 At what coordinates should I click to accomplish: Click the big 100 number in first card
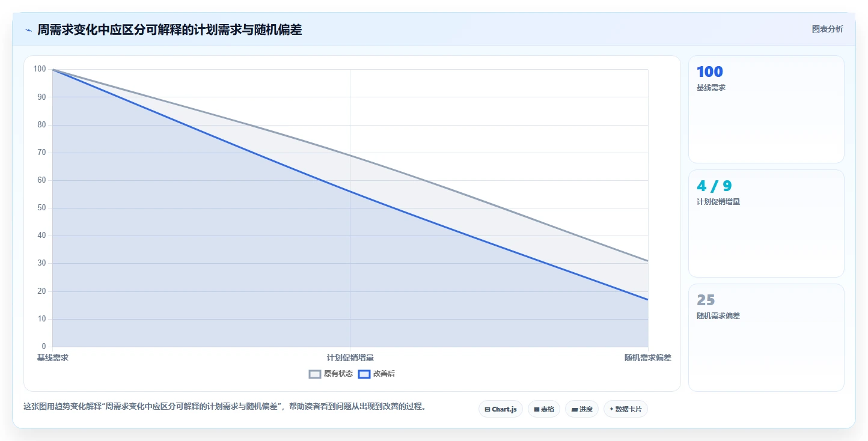click(710, 72)
